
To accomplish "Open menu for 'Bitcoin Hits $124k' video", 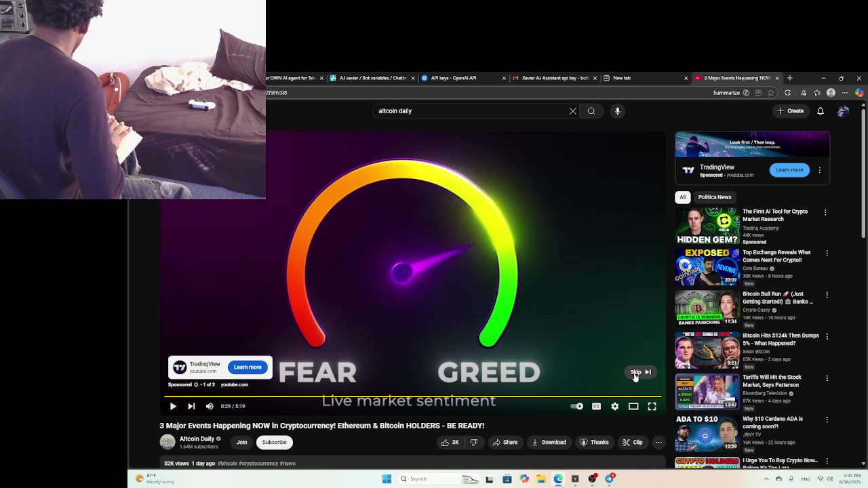I will pyautogui.click(x=827, y=337).
